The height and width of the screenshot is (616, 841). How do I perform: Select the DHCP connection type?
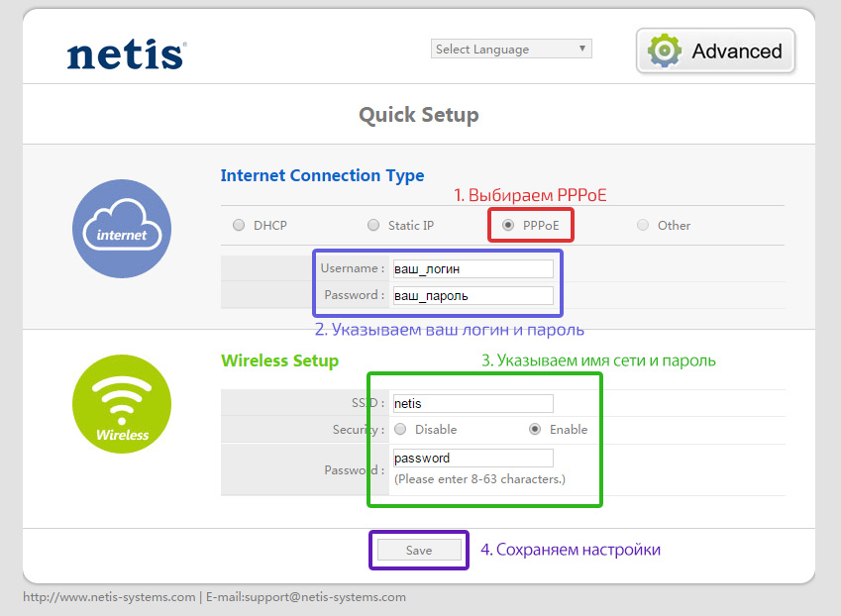(x=239, y=225)
